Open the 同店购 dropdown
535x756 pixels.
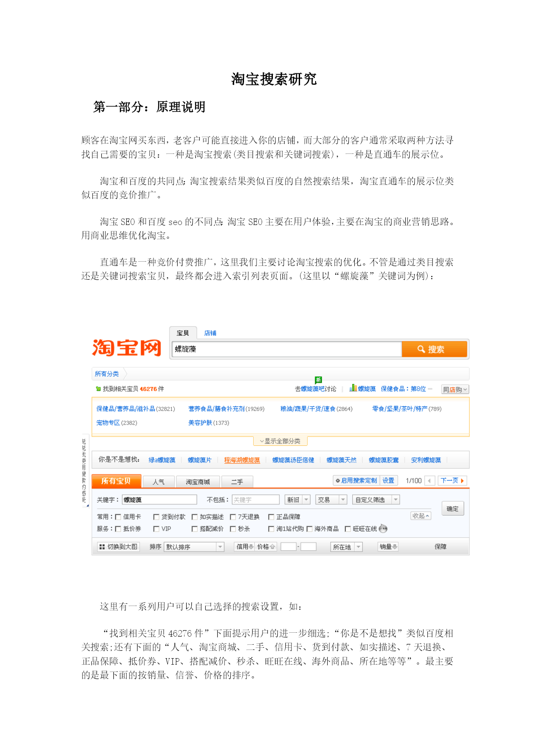(455, 389)
